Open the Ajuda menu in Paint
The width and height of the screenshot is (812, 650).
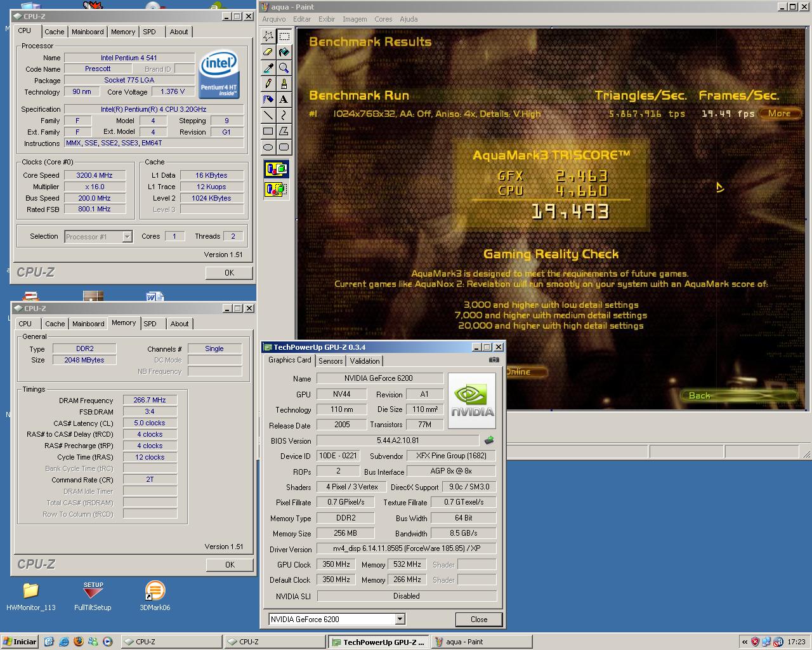(409, 19)
